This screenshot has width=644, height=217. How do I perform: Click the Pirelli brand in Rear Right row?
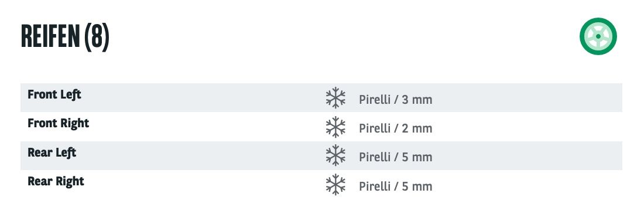click(375, 187)
